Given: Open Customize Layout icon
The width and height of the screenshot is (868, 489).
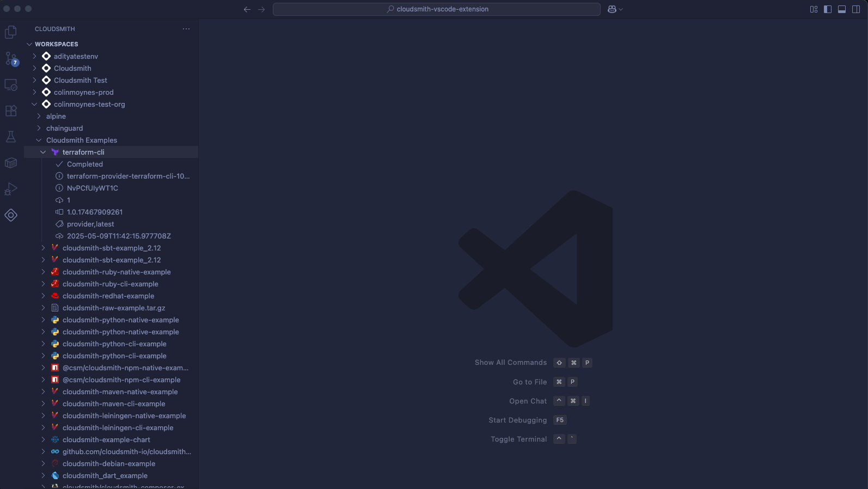Looking at the screenshot, I should 814,9.
